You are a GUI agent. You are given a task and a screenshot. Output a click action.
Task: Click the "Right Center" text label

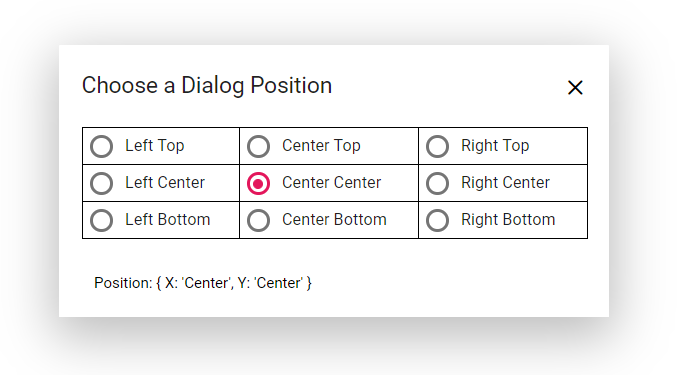point(505,183)
